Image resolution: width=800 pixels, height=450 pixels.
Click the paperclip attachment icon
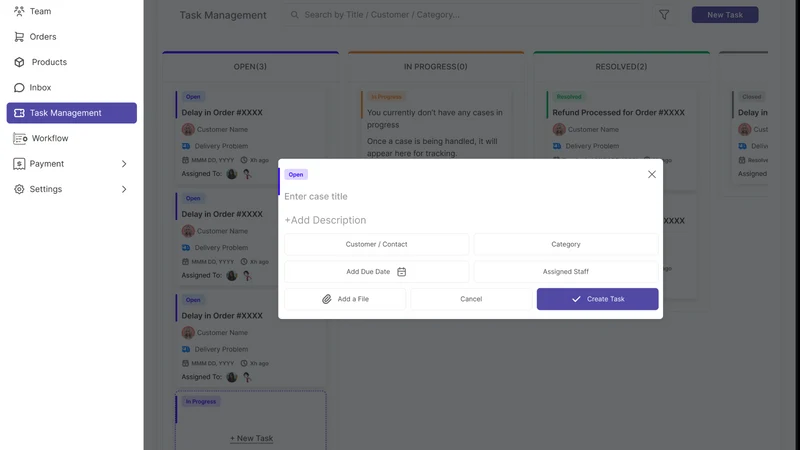[x=327, y=299]
